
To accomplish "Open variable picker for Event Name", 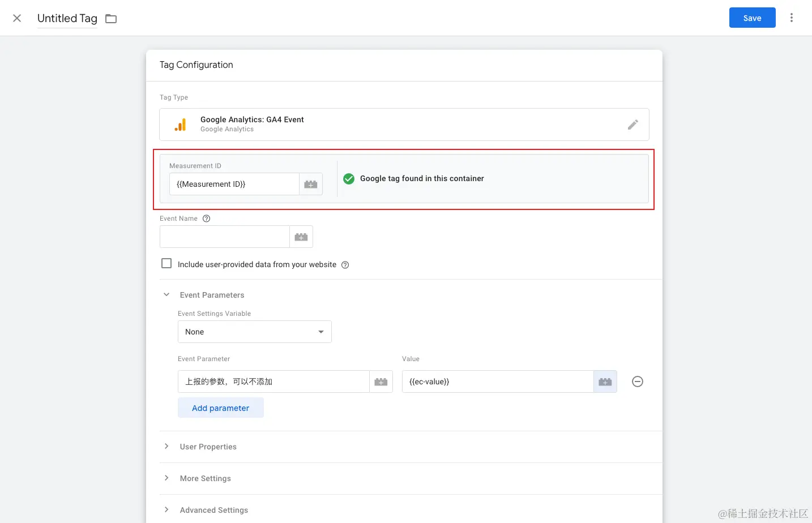I will [x=301, y=237].
